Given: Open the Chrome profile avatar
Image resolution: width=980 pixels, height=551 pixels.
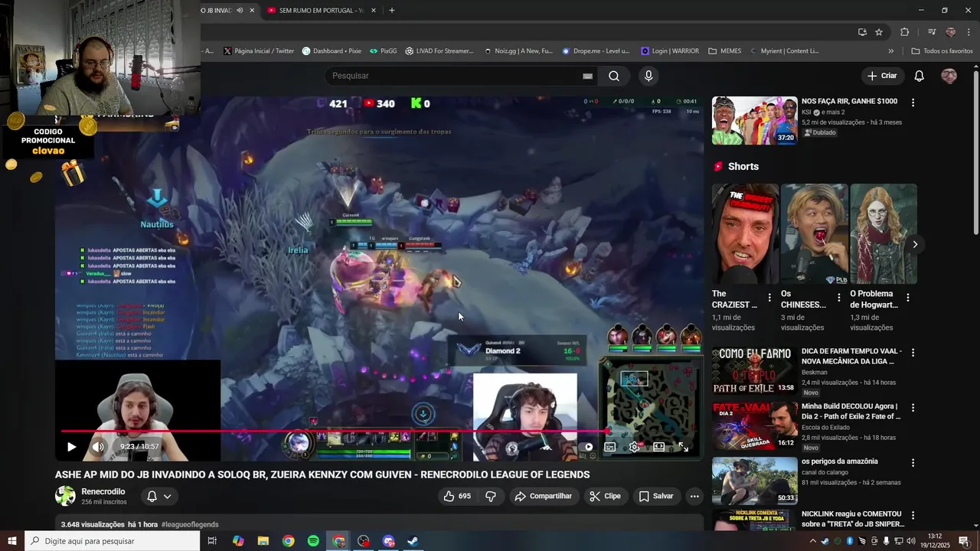Looking at the screenshot, I should [x=951, y=32].
